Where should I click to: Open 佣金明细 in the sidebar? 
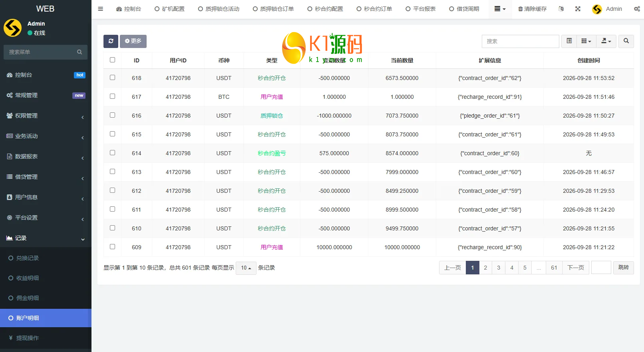pos(46,298)
